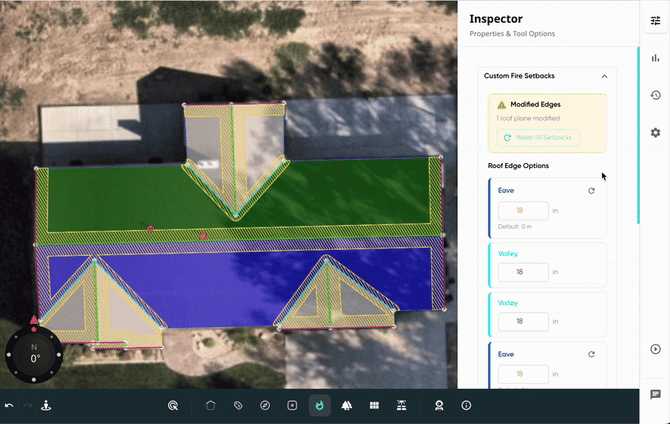The width and height of the screenshot is (670, 424).
Task: Click the active fire setback tool icon
Action: click(x=319, y=405)
